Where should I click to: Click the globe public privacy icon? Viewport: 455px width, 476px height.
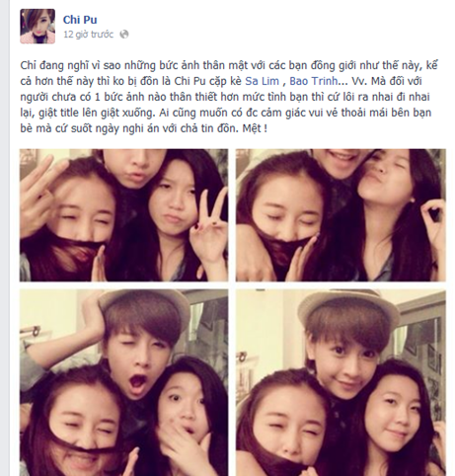(x=124, y=35)
